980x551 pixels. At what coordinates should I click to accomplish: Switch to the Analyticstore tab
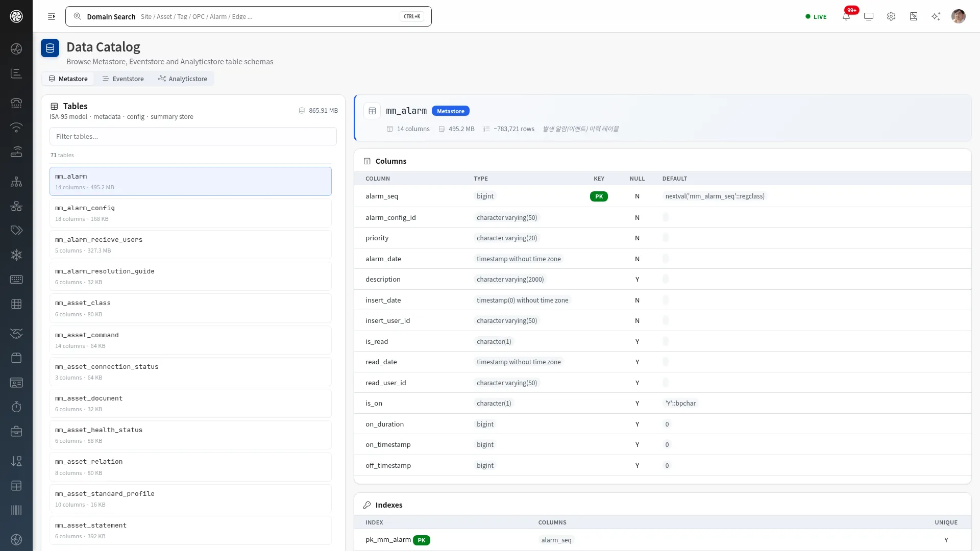pyautogui.click(x=182, y=79)
